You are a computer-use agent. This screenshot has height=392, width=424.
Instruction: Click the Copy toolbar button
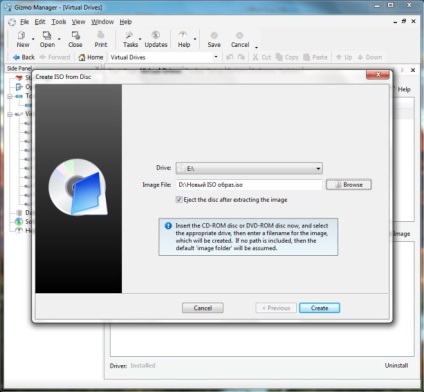tap(287, 57)
